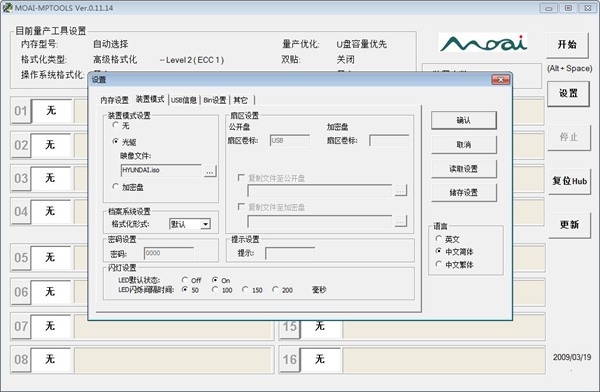Click 开始 button in main window

(568, 45)
